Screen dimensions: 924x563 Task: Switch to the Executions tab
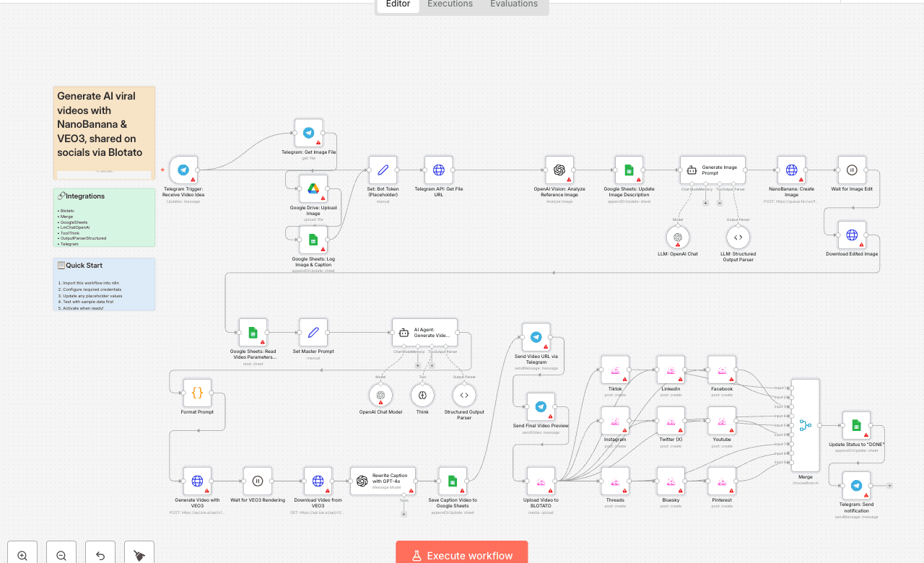450,4
